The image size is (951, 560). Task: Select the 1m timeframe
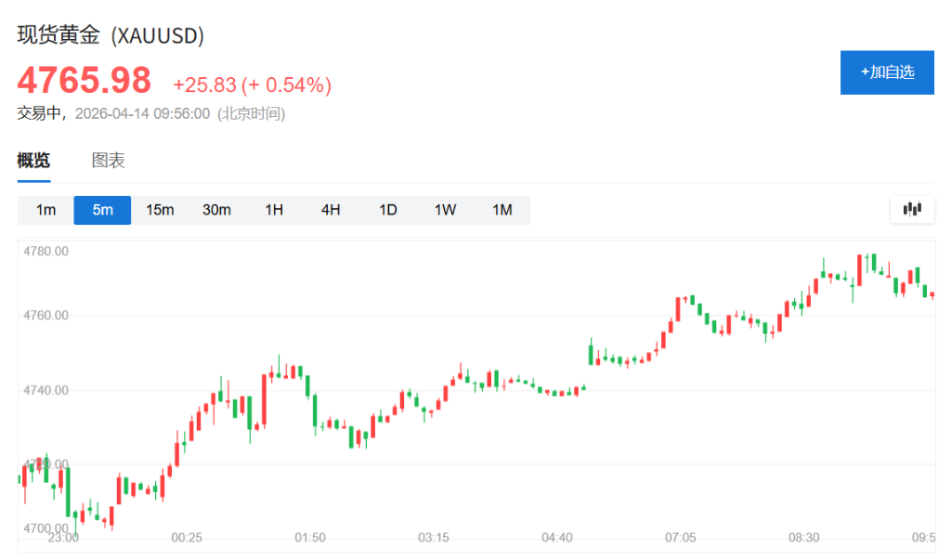coord(46,210)
